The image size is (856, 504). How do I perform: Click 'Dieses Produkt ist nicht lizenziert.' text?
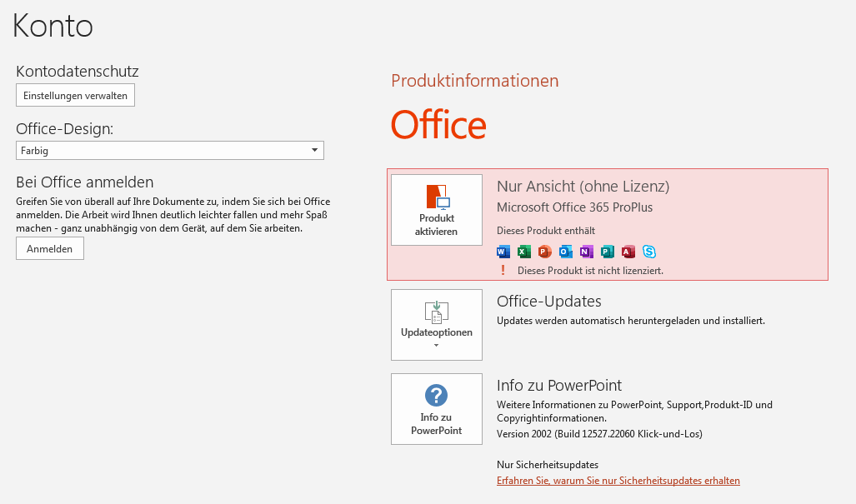point(590,271)
